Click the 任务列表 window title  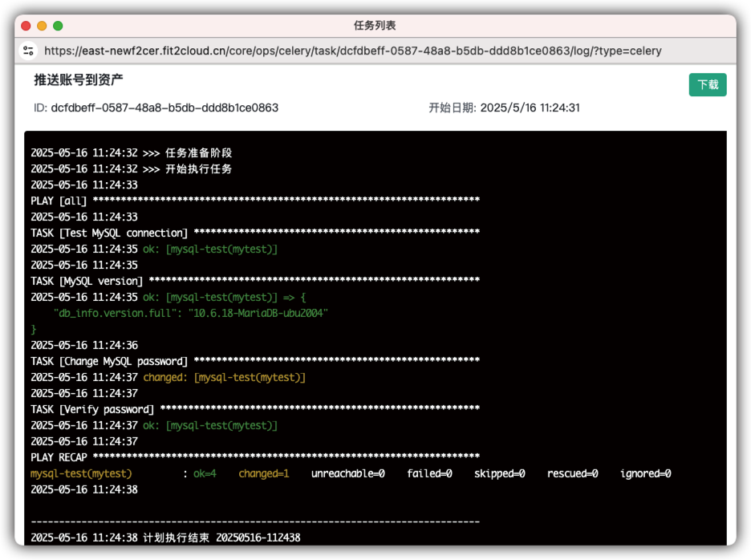coord(375,26)
